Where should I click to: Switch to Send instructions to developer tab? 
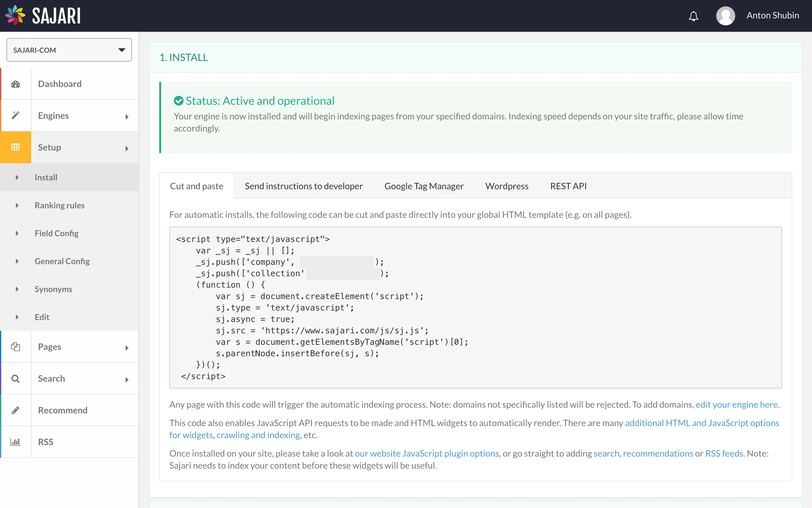point(304,186)
